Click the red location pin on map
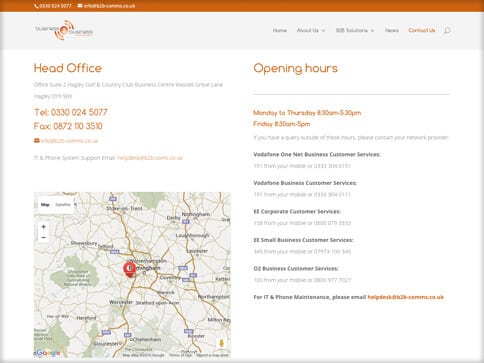 [129, 269]
